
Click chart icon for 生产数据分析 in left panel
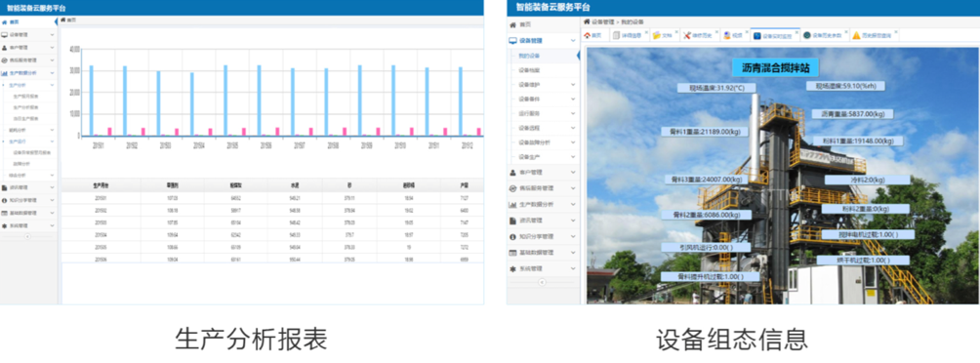click(x=4, y=73)
